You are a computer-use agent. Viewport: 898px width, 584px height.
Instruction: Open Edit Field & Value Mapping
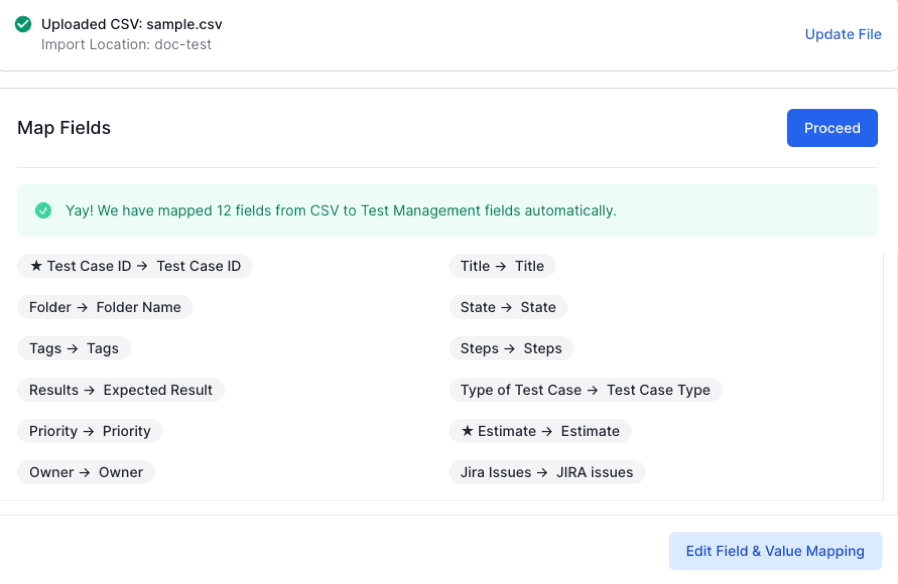coord(775,551)
